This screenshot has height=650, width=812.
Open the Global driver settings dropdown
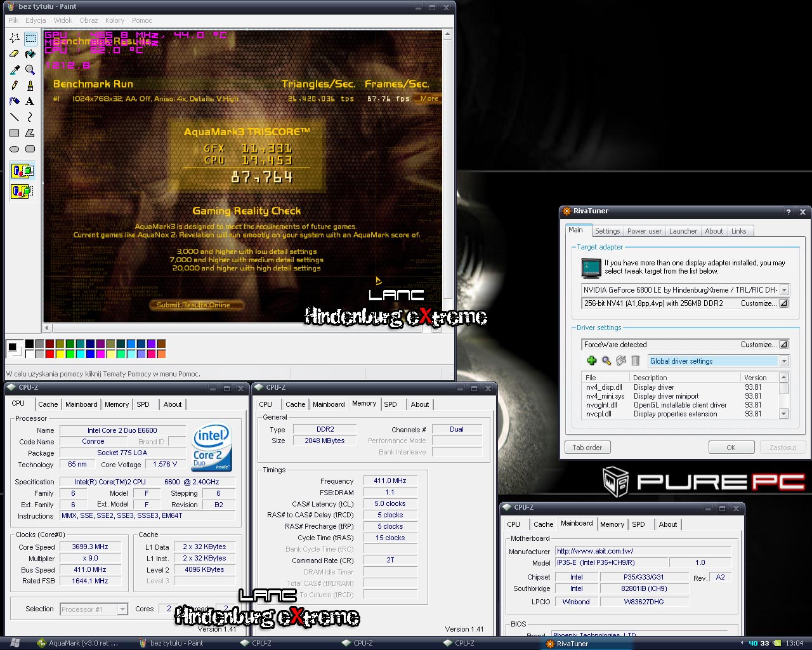pos(784,361)
